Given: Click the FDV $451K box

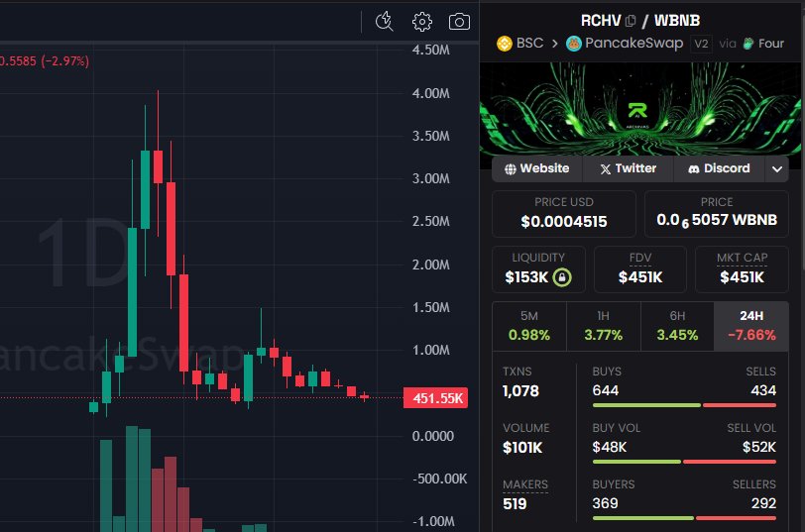Looking at the screenshot, I should click(x=640, y=269).
